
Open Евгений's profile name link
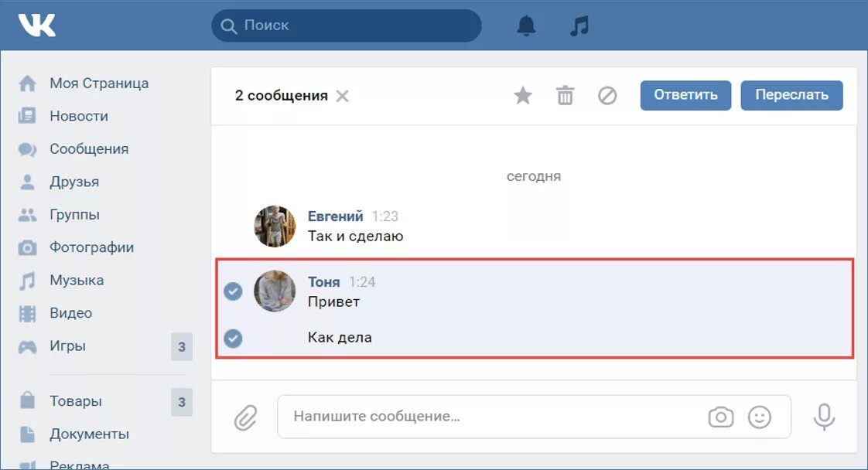[x=336, y=216]
